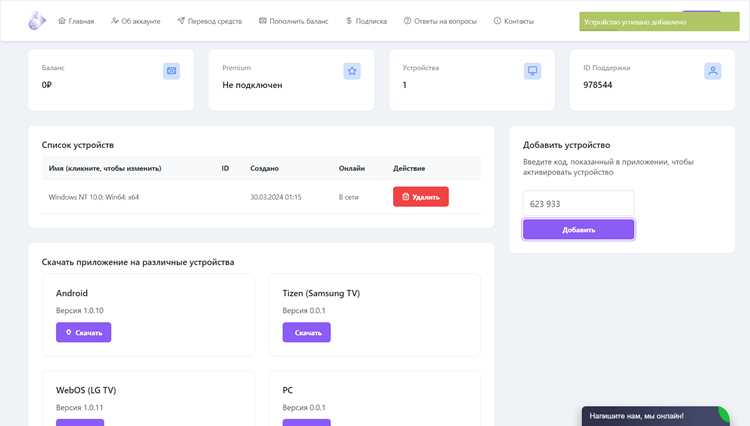Click the device code input field
Screen dimensions: 750x426
(x=578, y=204)
